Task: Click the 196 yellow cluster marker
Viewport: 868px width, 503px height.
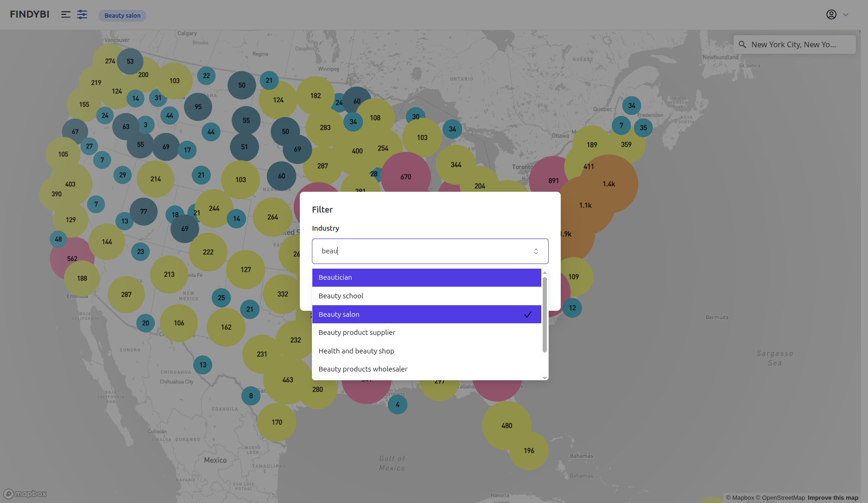Action: point(529,451)
